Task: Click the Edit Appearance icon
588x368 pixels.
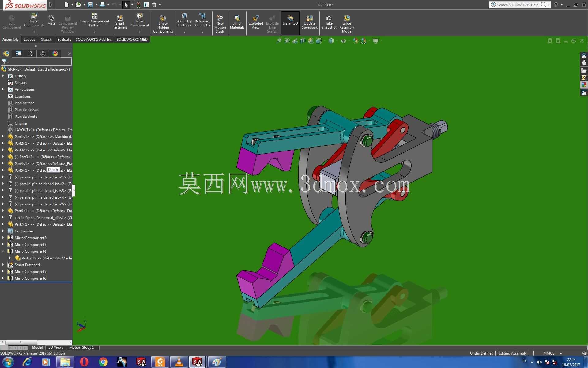Action: [355, 41]
